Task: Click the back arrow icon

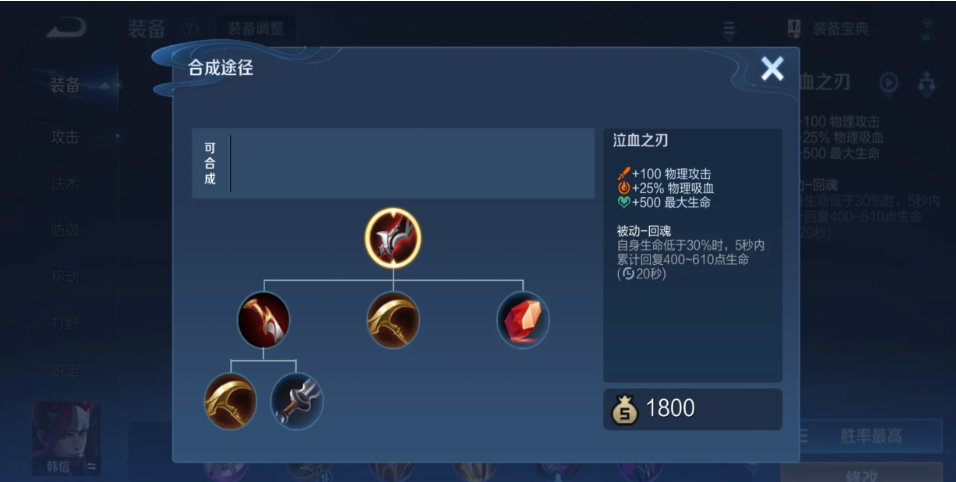Action: tap(66, 27)
